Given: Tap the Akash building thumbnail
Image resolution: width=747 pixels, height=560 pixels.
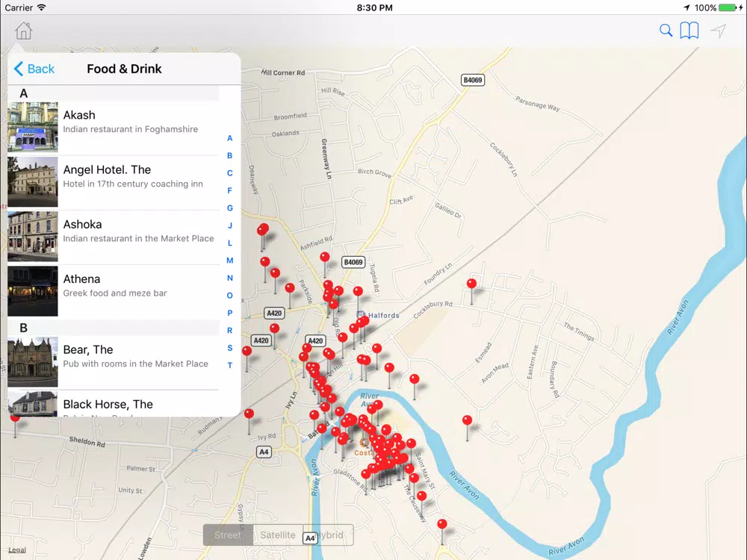Looking at the screenshot, I should [x=33, y=127].
